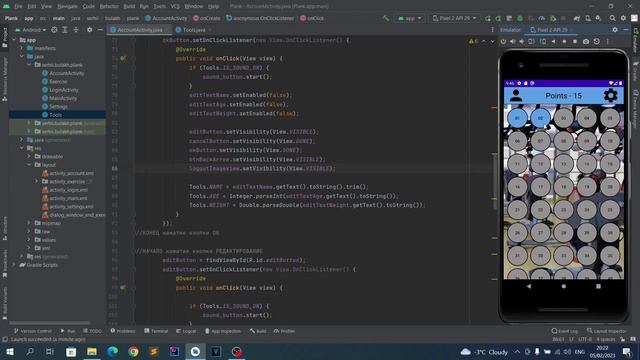Open IDE settings gear in top toolbar
640x360 pixels.
pos(623,18)
